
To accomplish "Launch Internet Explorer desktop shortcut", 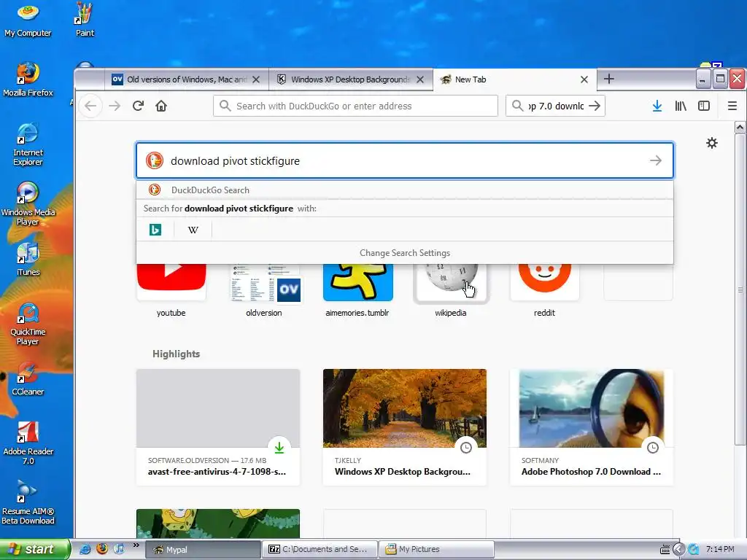I will [x=28, y=144].
